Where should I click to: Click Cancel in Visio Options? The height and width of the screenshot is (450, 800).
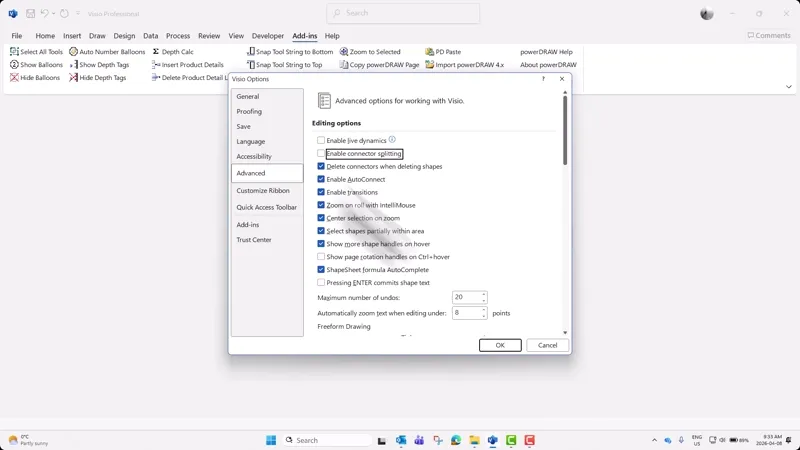click(x=547, y=345)
